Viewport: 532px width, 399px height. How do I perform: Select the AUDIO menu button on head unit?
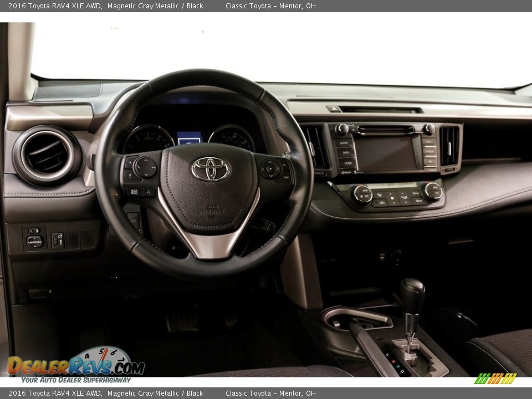[344, 142]
